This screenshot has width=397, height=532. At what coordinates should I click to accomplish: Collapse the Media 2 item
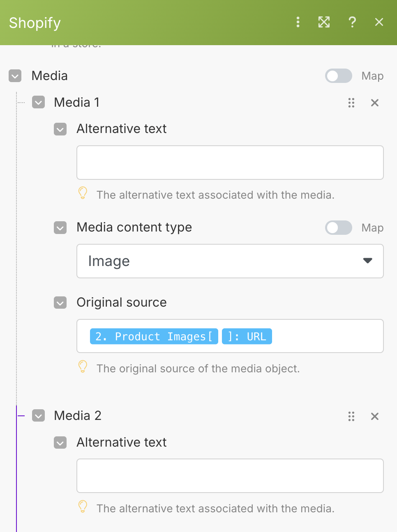point(39,416)
